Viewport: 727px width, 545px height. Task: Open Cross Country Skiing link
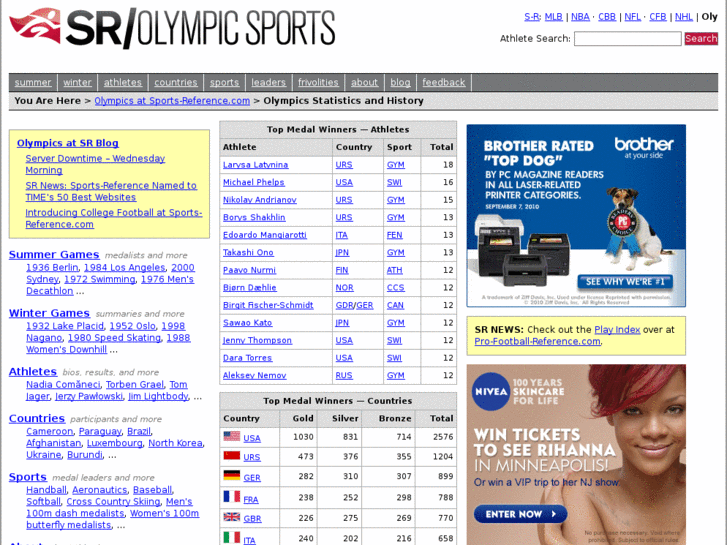113,501
